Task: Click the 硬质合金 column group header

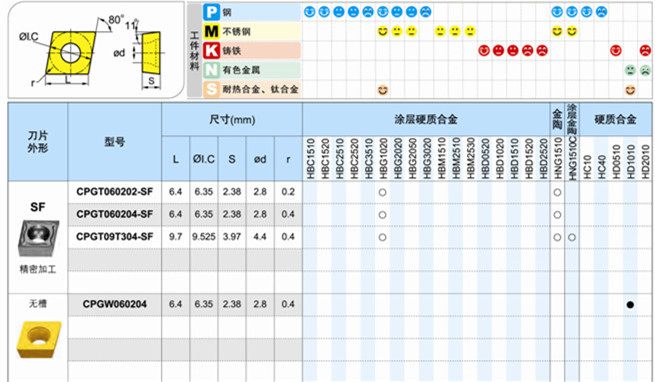Action: pos(615,120)
